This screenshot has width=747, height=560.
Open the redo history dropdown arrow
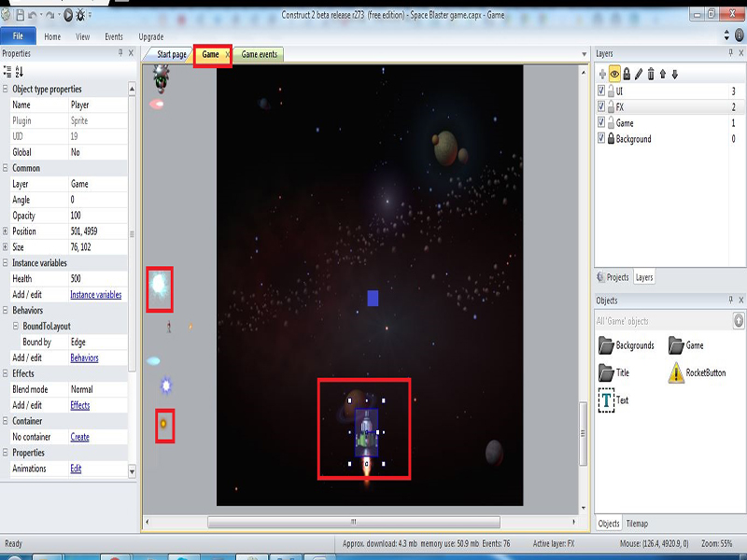point(59,15)
